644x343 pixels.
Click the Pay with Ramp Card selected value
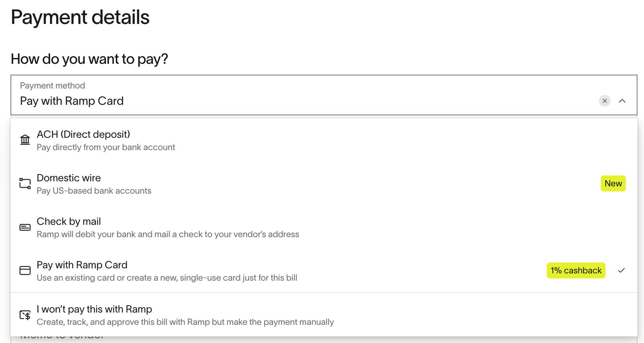(x=72, y=101)
